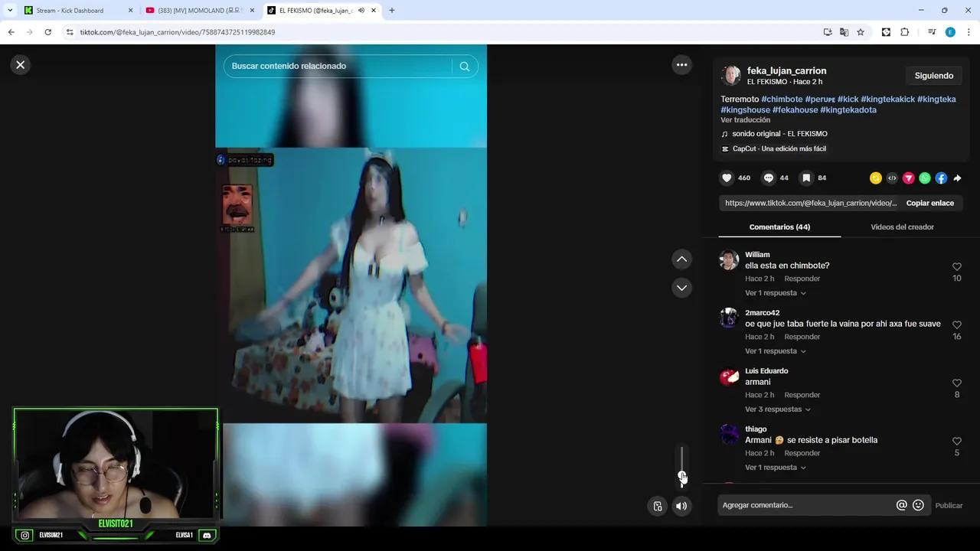This screenshot has height=551, width=980.
Task: Open hashtag #chimbote
Action: pos(782,99)
